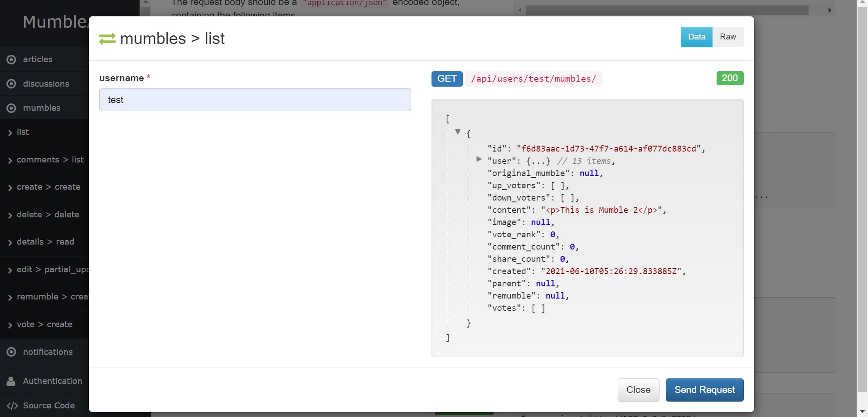868x417 pixels.
Task: Open Authentication section in sidebar
Action: [44, 381]
